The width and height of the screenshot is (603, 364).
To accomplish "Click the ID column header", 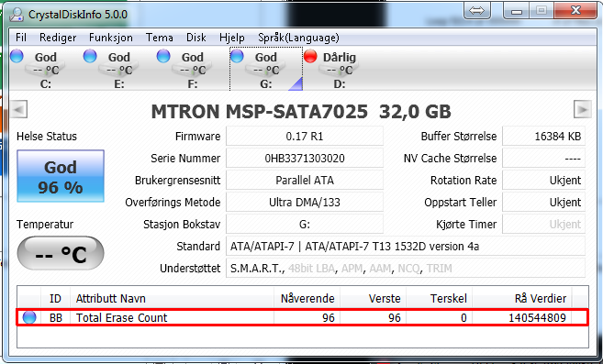I will click(x=55, y=298).
